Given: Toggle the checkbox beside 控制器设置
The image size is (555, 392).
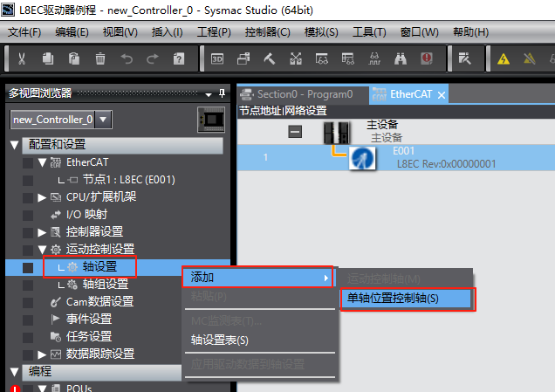Looking at the screenshot, I should pos(28,232).
